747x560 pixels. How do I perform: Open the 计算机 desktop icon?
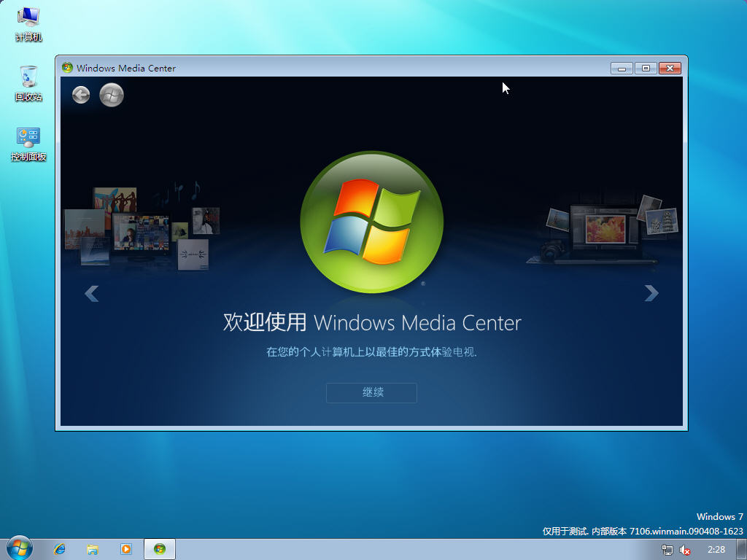pos(28,24)
